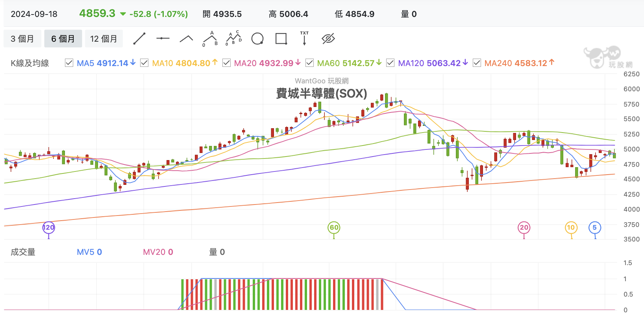Viewport: 644px width, 317px height.
Task: Click the change -52.8 (-1.07%)
Action: coord(159,14)
